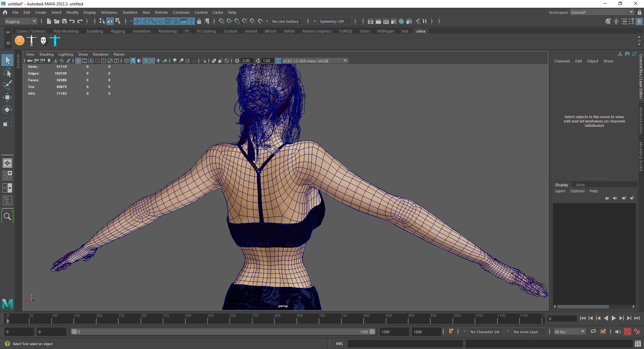Open the Outliner layout icon in left sidebar
644x349 pixels.
click(x=7, y=200)
